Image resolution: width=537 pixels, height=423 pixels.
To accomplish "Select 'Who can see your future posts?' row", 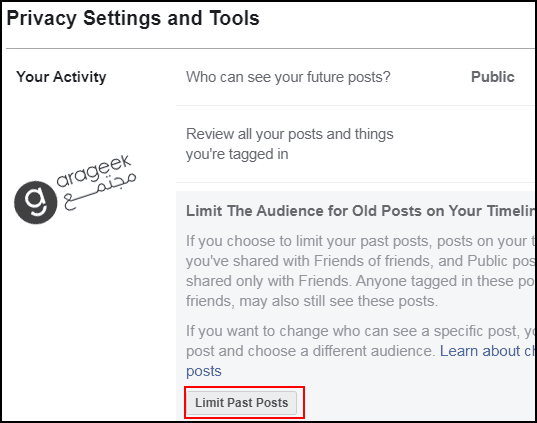I will coord(356,77).
